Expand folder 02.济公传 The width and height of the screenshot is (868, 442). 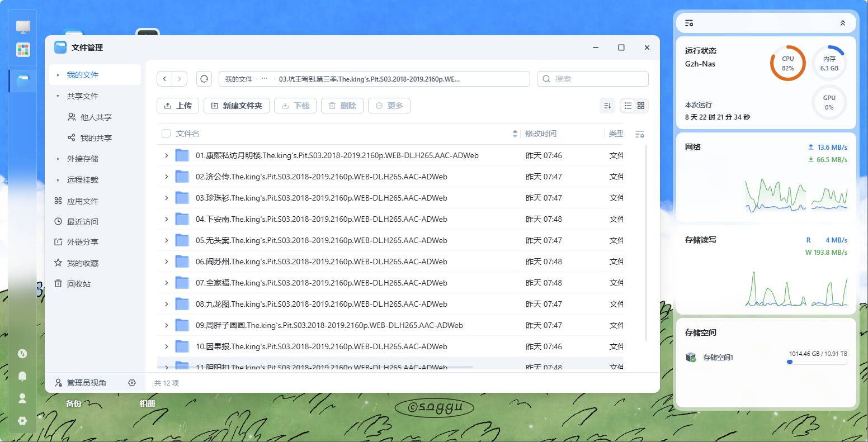166,177
